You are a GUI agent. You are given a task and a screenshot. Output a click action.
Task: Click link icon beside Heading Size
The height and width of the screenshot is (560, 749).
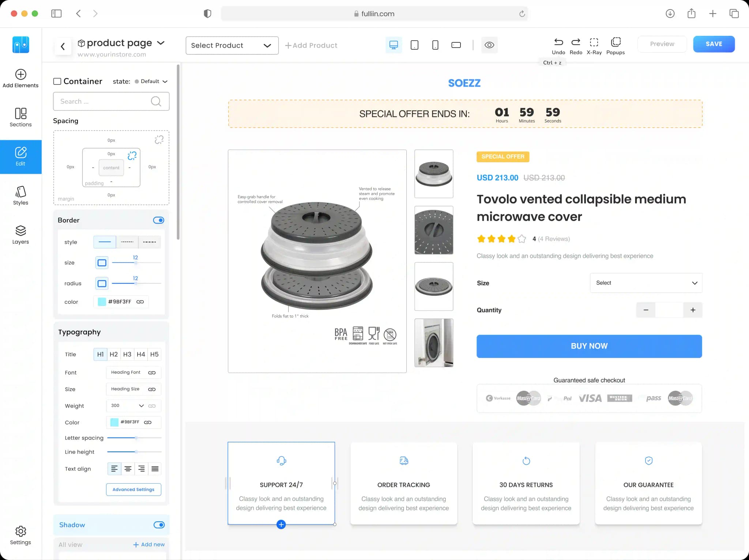tap(152, 389)
